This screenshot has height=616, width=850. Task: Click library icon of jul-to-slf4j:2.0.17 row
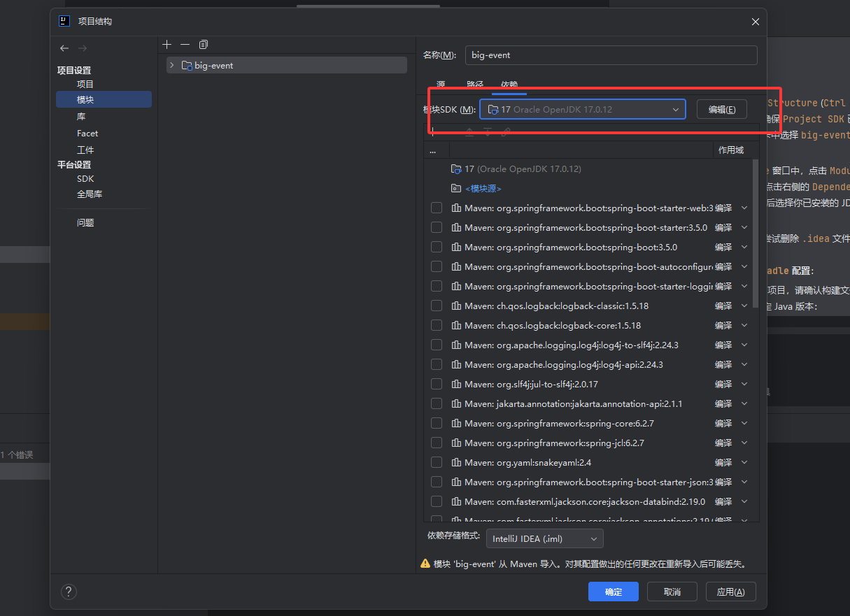point(456,384)
